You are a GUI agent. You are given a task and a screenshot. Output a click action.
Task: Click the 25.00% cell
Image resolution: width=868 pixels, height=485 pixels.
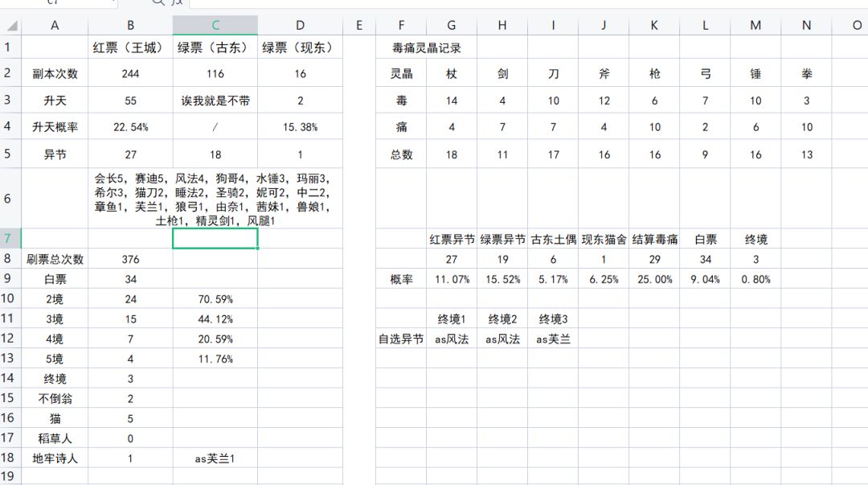tap(654, 279)
